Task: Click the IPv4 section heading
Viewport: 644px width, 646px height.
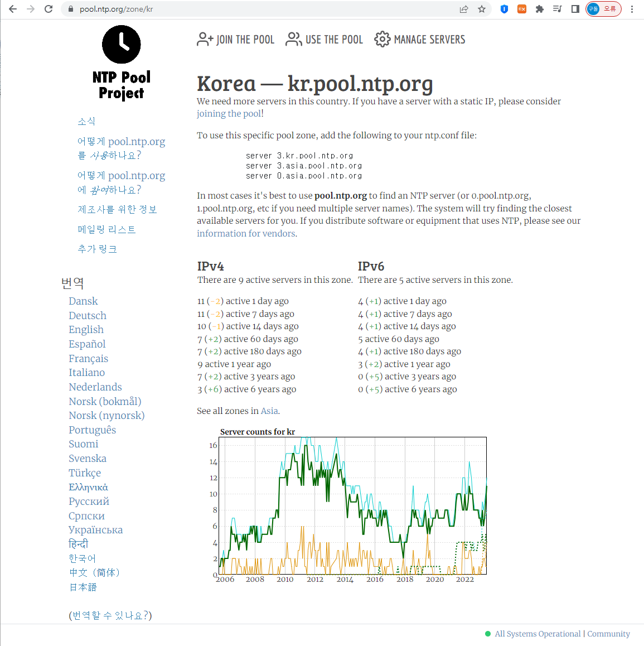Action: tap(210, 266)
